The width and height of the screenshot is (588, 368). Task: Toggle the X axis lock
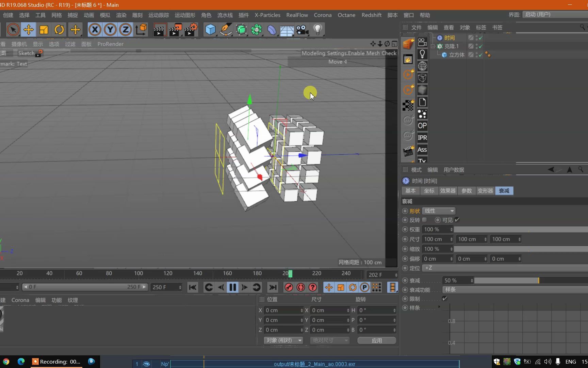pos(95,30)
